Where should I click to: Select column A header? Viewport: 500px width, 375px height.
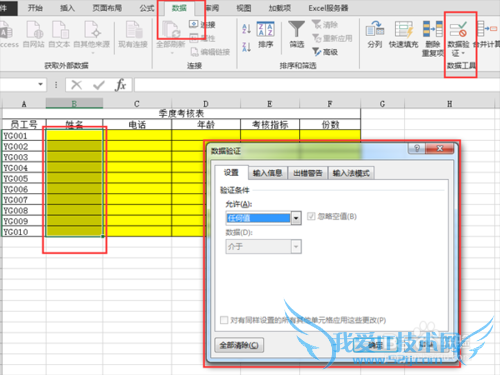(x=24, y=104)
